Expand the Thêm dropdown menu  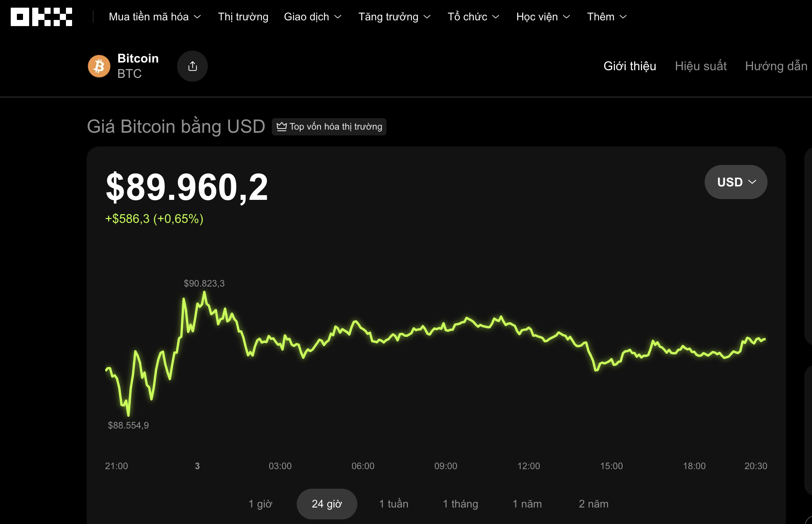pos(606,16)
